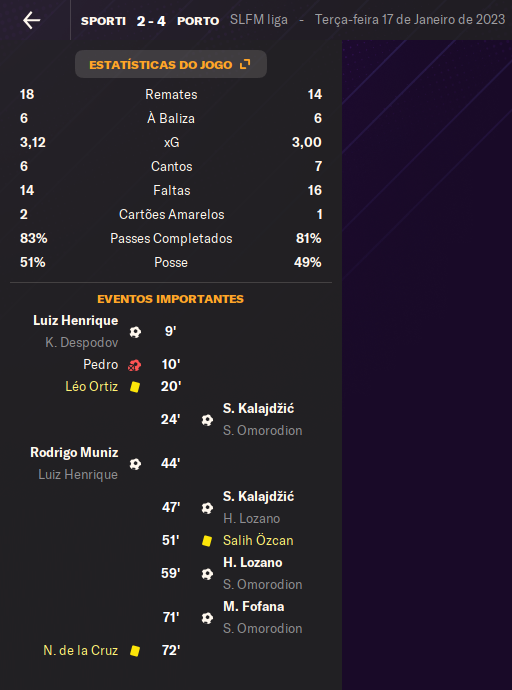Open Rodrigo Muniz player name
Image resolution: width=512 pixels, height=690 pixels.
point(74,452)
